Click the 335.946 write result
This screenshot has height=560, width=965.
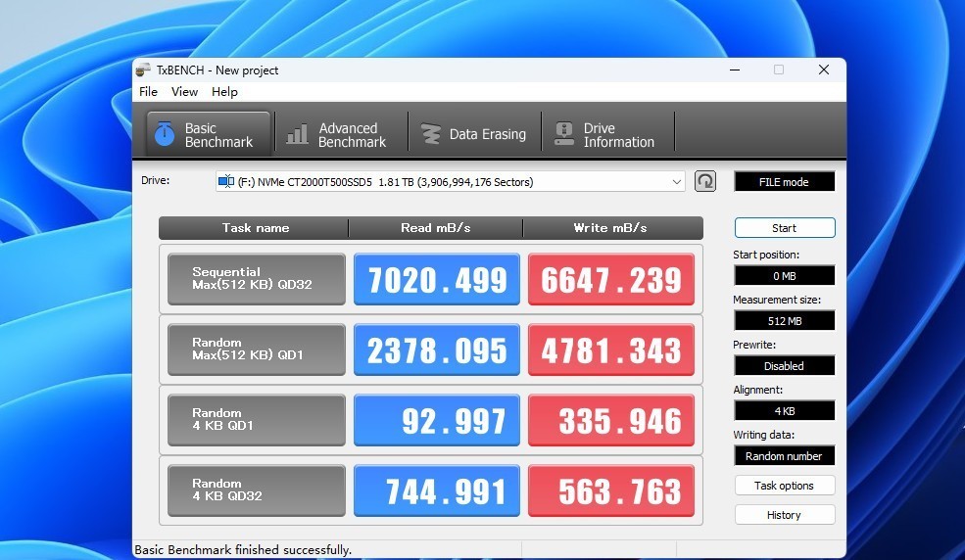pyautogui.click(x=611, y=420)
